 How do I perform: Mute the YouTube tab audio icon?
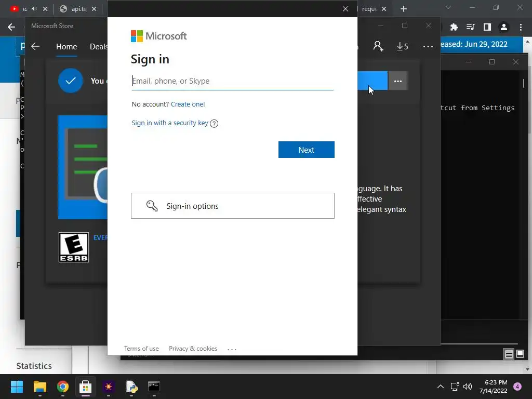tap(34, 9)
